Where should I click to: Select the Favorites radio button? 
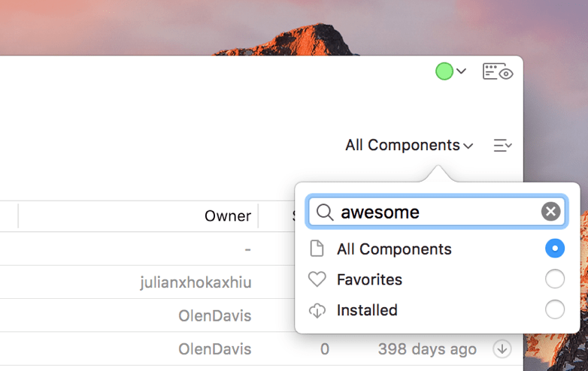555,279
